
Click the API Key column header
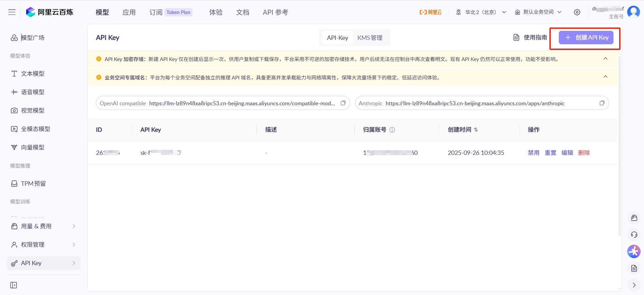151,130
